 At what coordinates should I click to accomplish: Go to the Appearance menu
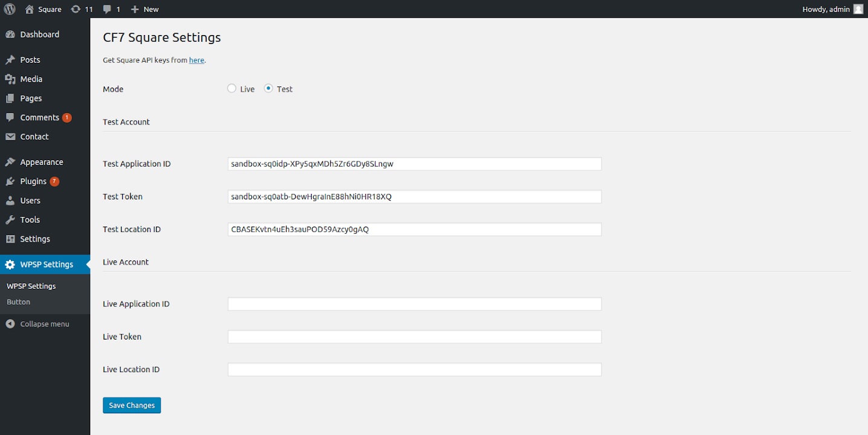pos(41,162)
